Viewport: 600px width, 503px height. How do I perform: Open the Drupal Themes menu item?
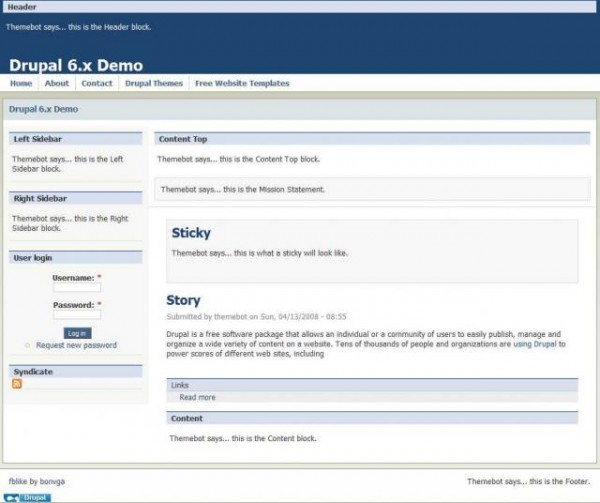[154, 83]
